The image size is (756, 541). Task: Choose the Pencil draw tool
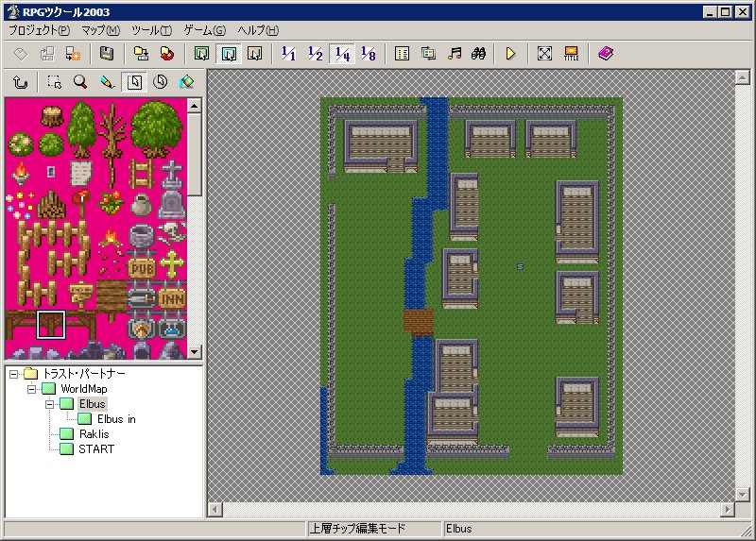[x=107, y=82]
